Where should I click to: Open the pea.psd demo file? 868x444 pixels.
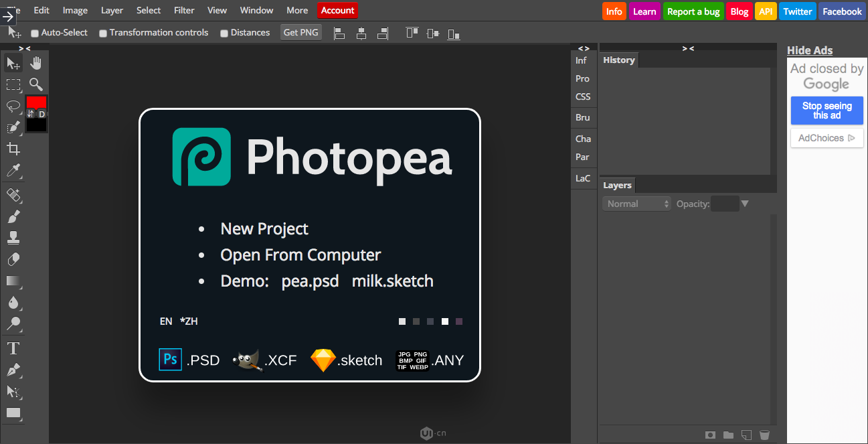tap(310, 281)
